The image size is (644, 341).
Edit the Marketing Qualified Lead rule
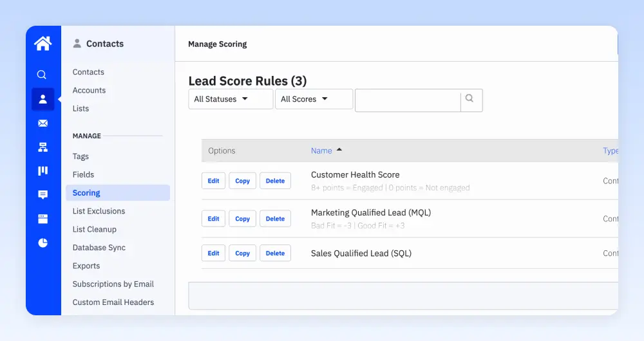click(x=214, y=219)
